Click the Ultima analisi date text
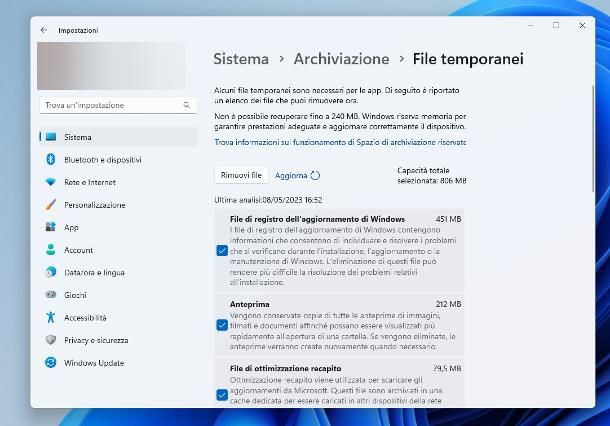 [x=268, y=200]
